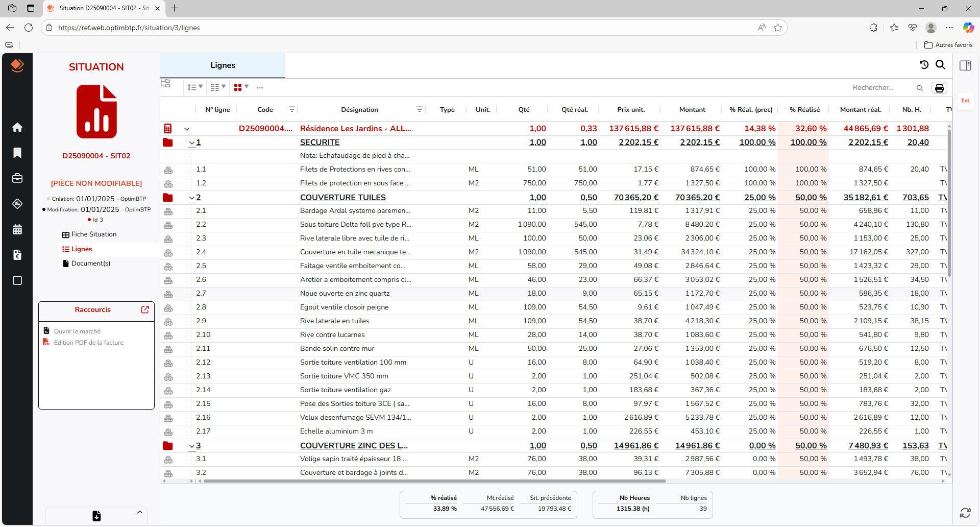Click the worksite sign icon in the sidebar
The width and height of the screenshot is (980, 527).
[x=17, y=204]
